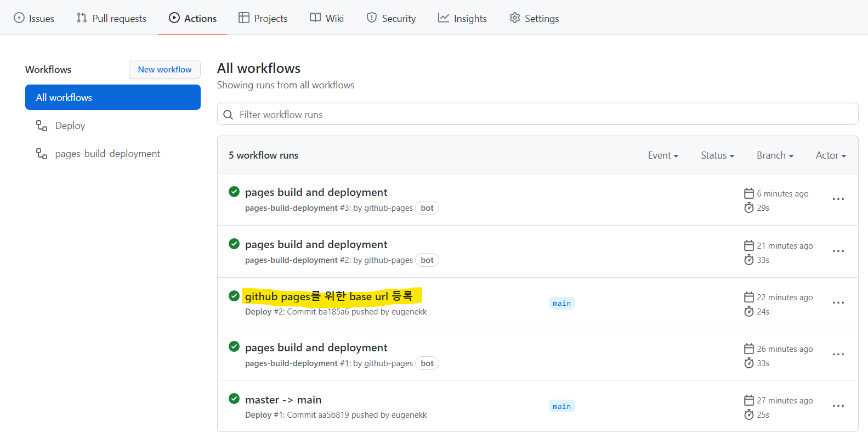
Task: Focus the Filter workflow runs field
Action: coord(537,114)
